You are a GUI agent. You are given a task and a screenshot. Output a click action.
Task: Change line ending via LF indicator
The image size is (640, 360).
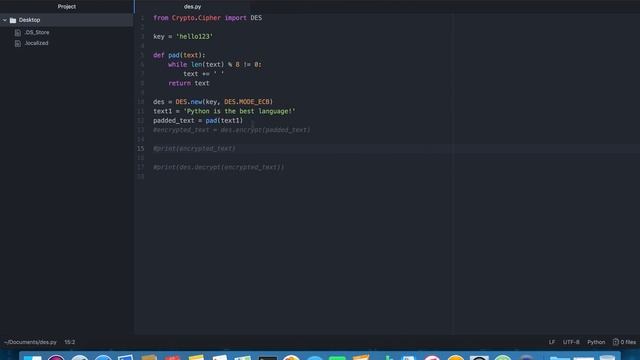pos(551,342)
